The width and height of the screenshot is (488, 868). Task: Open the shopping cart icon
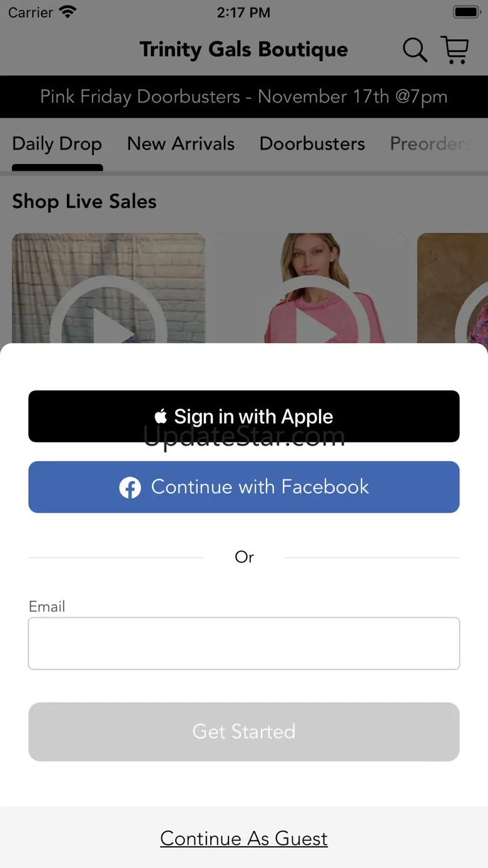click(x=455, y=49)
